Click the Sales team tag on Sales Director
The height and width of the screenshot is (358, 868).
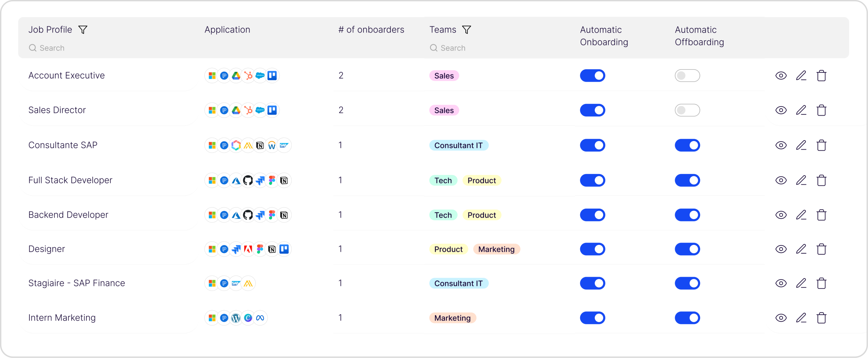pyautogui.click(x=444, y=110)
